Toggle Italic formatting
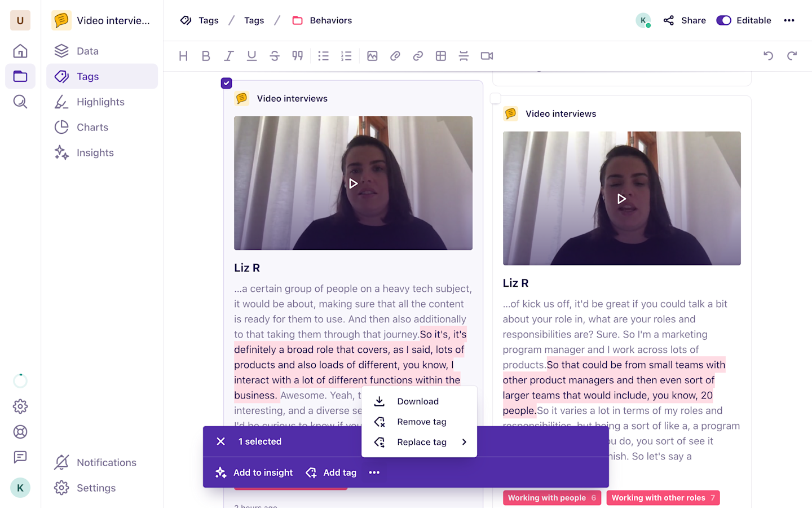812x508 pixels. (229, 56)
